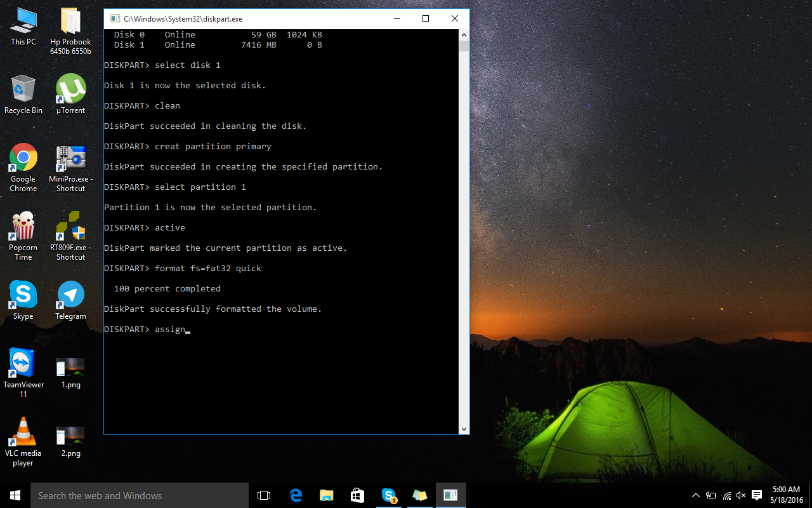
Task: Switch to the diskpart.exe taskbar window
Action: pos(450,495)
